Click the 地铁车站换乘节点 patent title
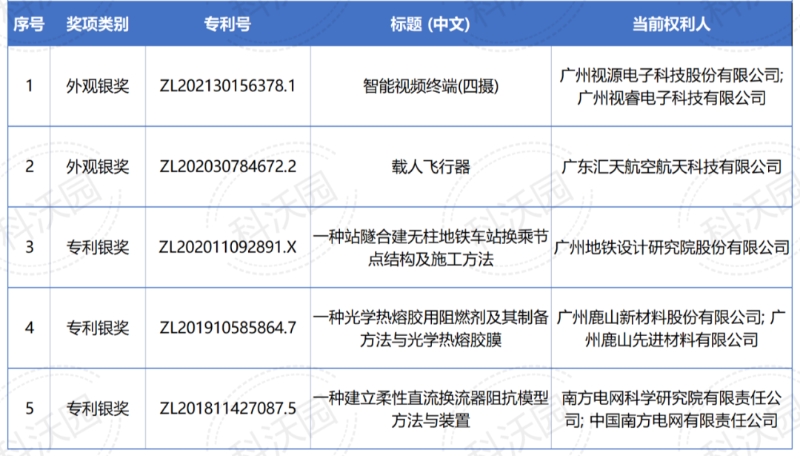This screenshot has width=800, height=456. pos(430,247)
